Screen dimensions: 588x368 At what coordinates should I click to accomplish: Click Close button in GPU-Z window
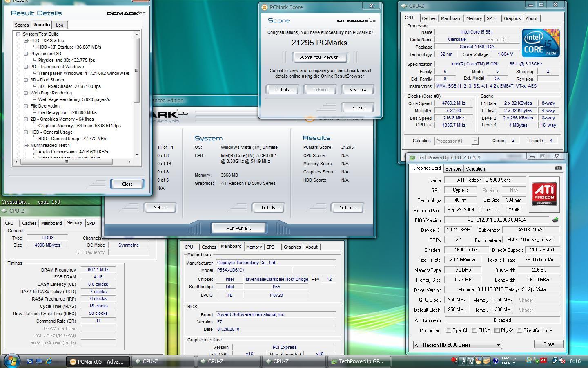coord(549,344)
